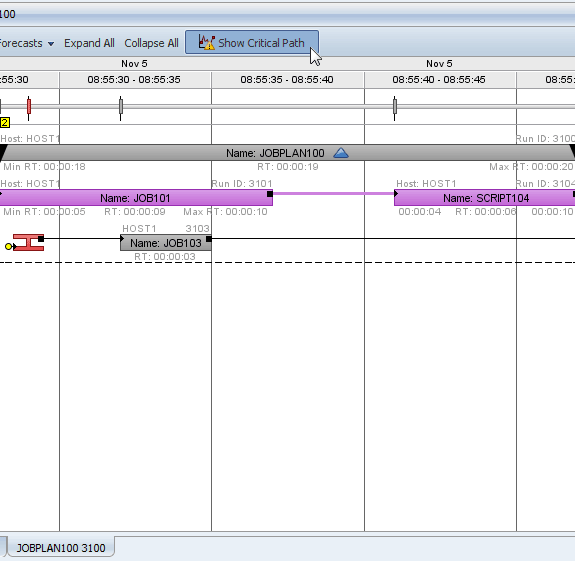The image size is (575, 561).
Task: Collapse JOBPLAN100 using the blue triangle
Action: click(x=341, y=153)
